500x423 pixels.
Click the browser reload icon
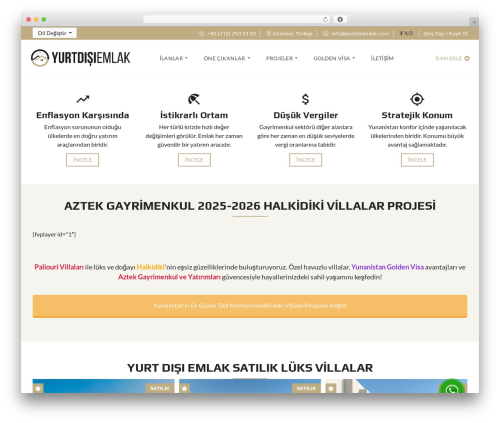(x=326, y=19)
